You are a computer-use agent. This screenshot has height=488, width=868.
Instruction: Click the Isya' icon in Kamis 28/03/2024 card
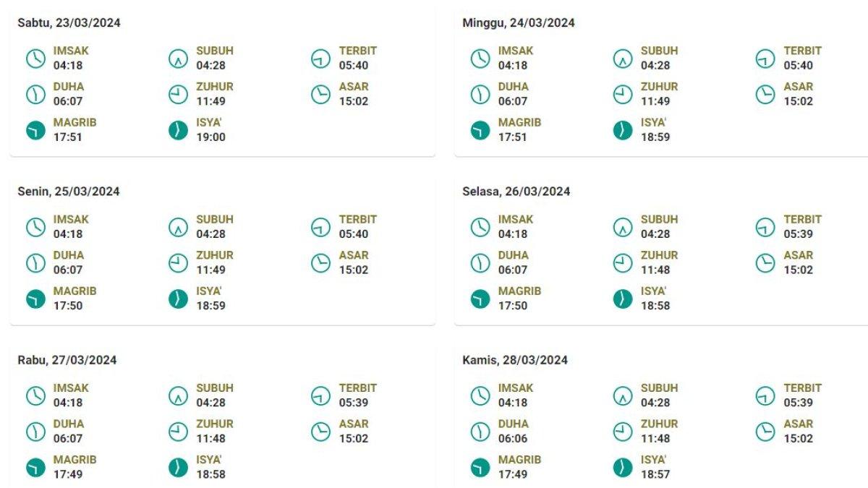click(x=623, y=467)
